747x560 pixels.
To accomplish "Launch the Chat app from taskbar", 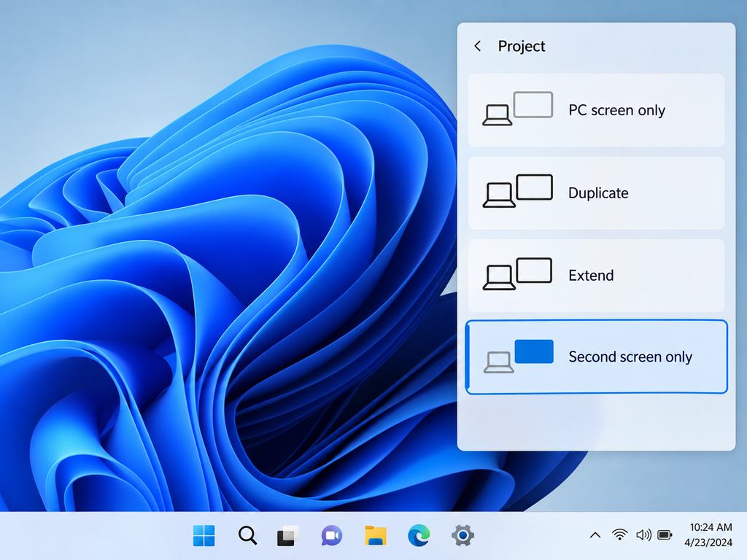I will (332, 536).
